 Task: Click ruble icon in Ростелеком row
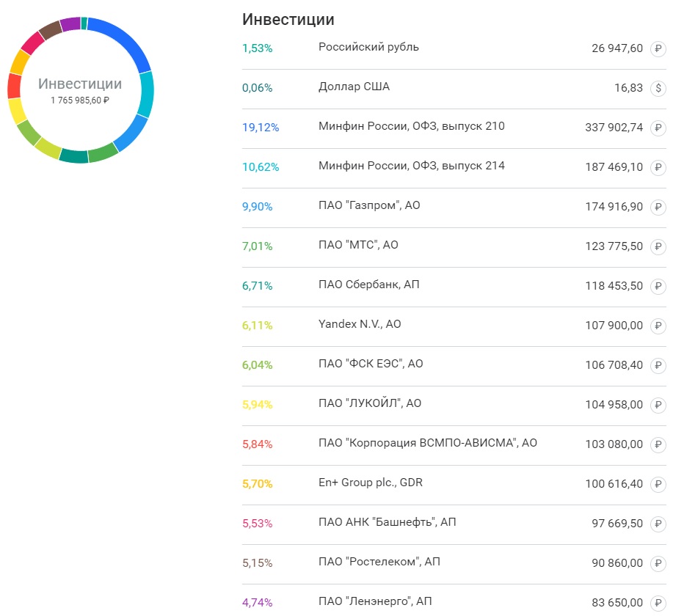[x=658, y=563]
